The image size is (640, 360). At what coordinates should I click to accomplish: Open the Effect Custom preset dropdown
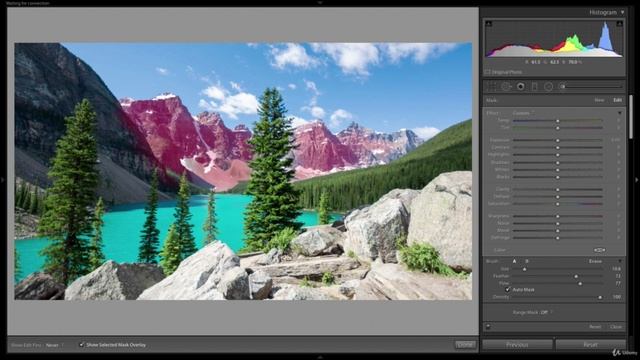[524, 113]
